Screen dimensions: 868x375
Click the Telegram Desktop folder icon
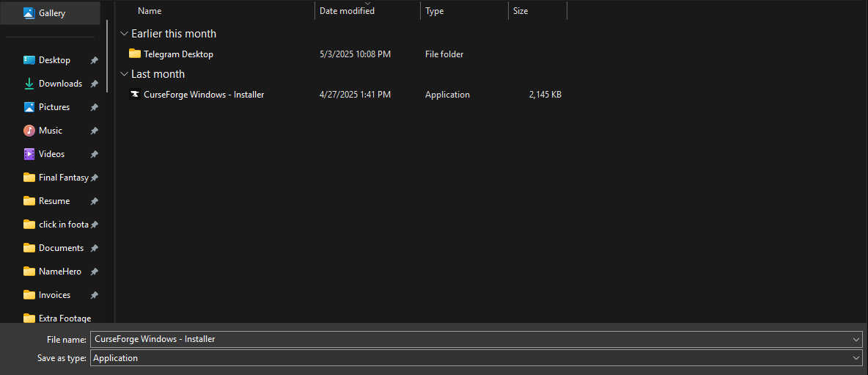coord(134,54)
